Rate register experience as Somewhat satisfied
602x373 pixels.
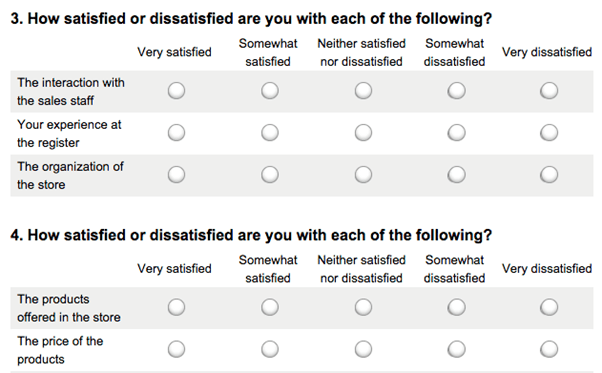pyautogui.click(x=270, y=133)
